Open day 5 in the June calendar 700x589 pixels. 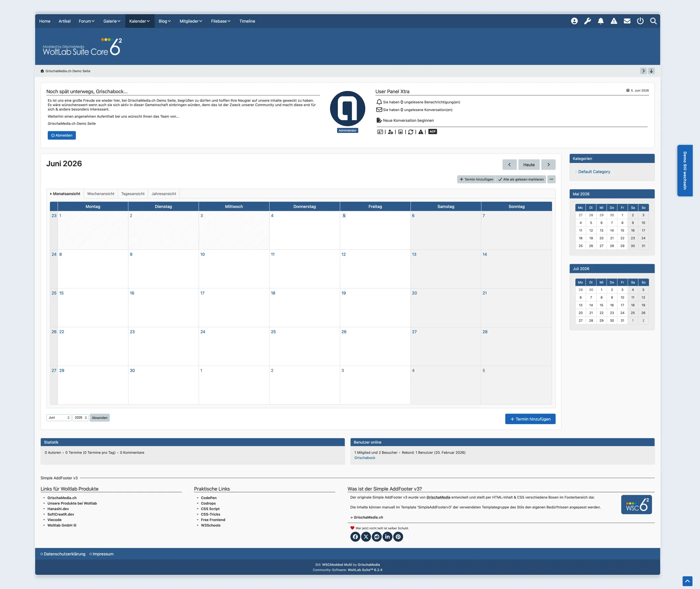tap(344, 216)
